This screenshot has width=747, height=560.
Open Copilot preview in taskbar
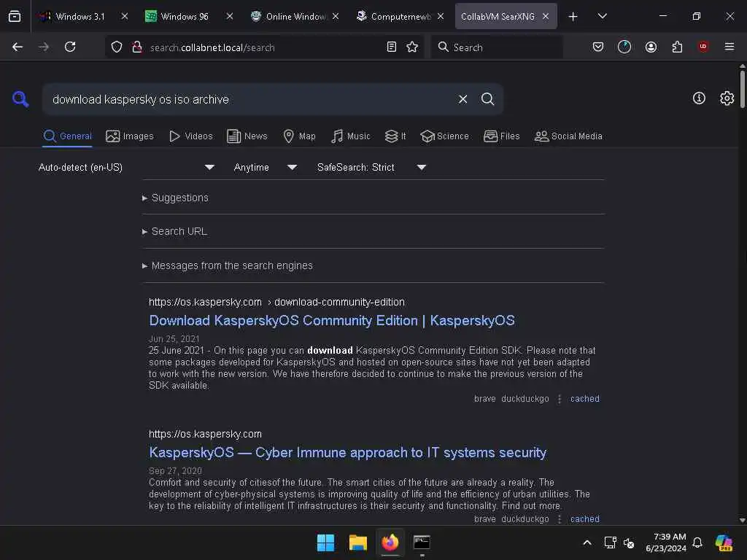724,542
